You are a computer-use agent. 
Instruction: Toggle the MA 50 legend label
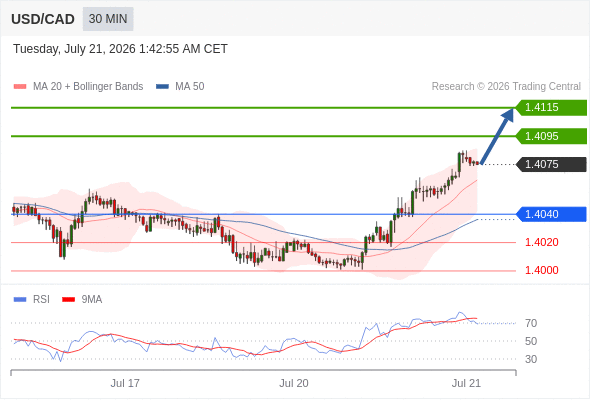[x=190, y=87]
